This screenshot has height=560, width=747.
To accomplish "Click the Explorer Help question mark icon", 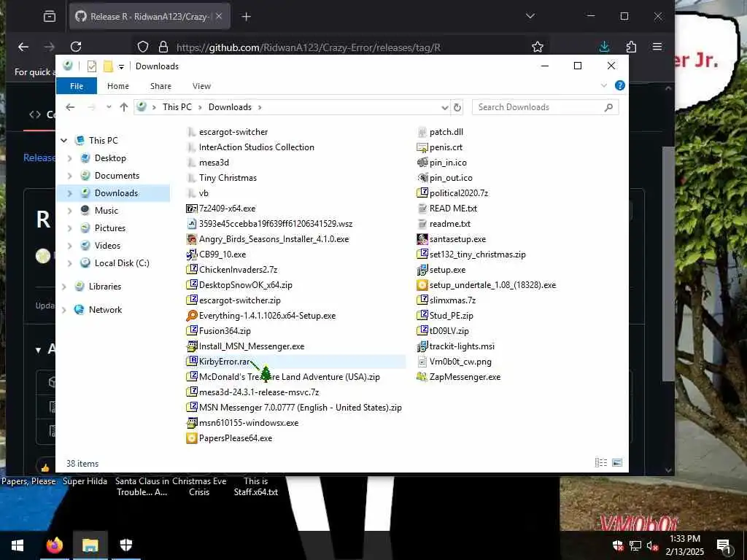I will (620, 85).
